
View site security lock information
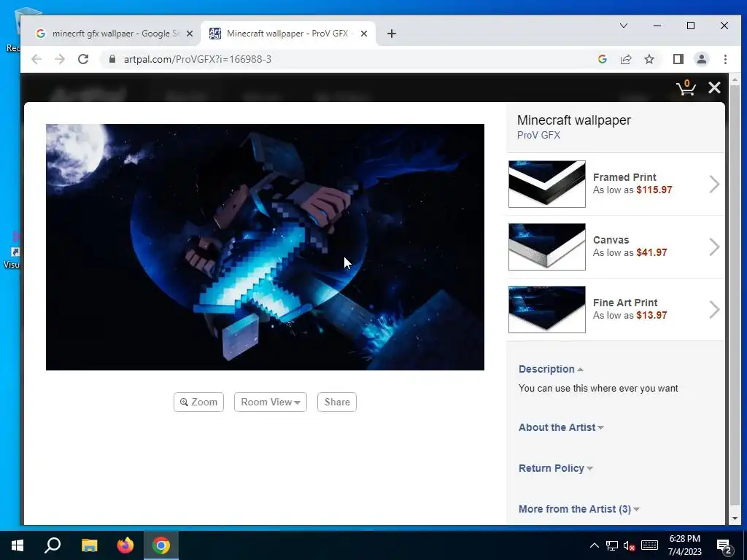112,59
